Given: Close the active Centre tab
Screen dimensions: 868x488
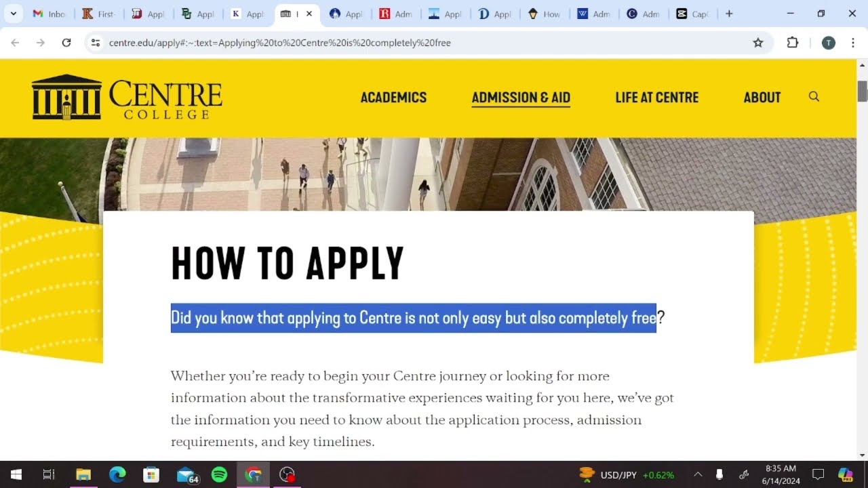Looking at the screenshot, I should (x=309, y=14).
